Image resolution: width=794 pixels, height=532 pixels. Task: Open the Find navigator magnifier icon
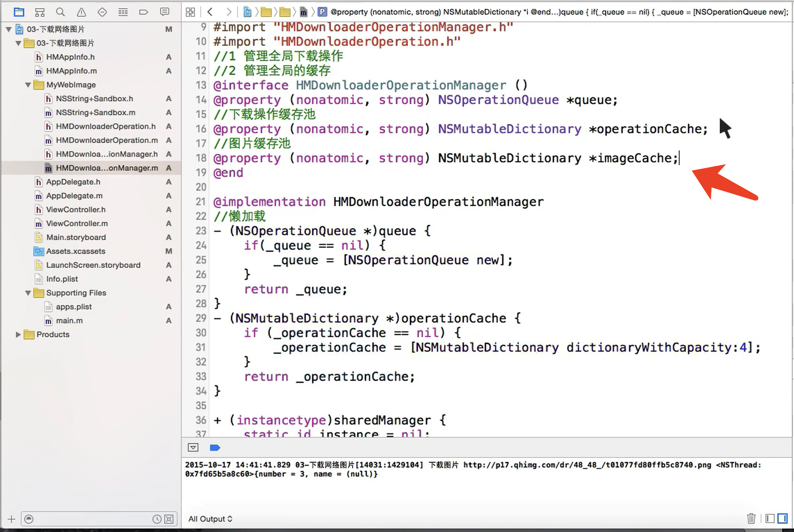coord(60,12)
